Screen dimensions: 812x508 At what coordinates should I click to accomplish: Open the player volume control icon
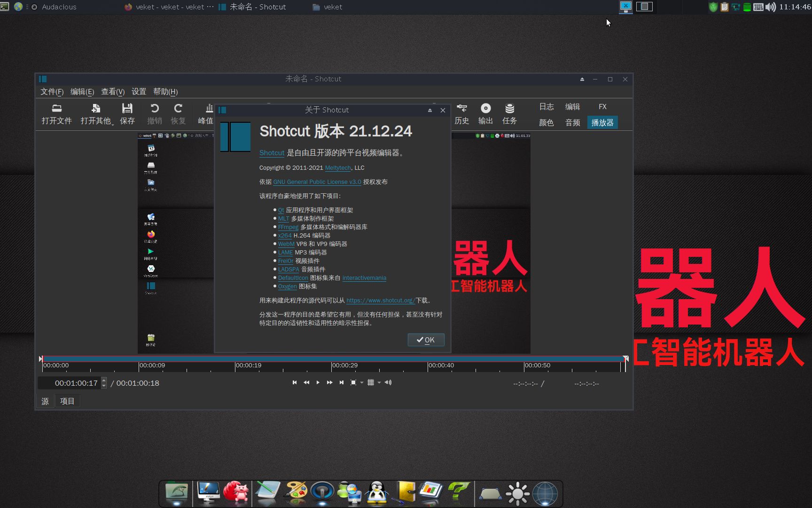388,382
